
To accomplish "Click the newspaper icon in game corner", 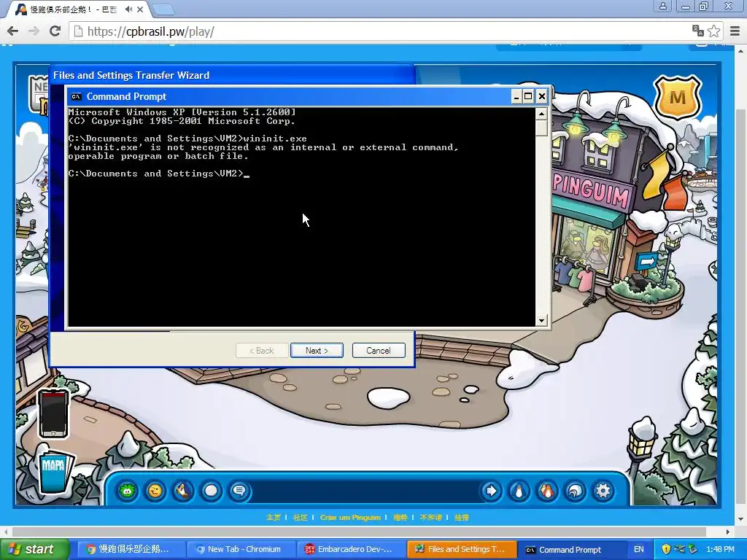I will point(39,94).
